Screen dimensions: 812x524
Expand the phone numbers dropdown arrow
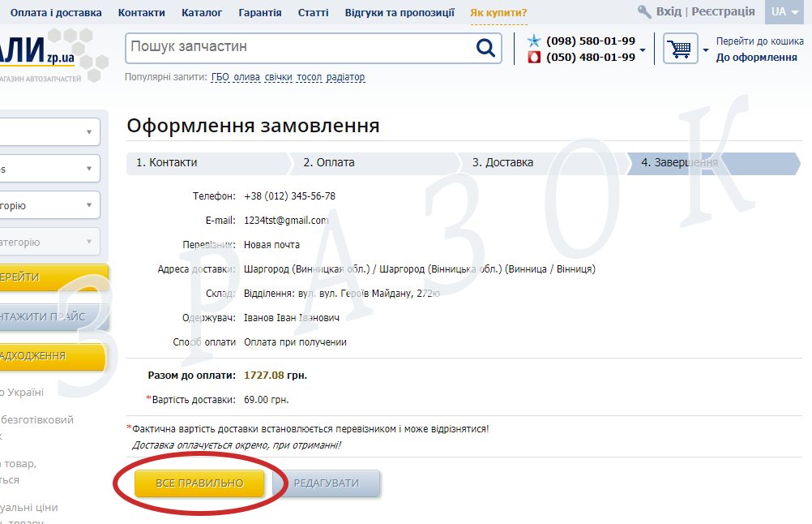tap(643, 49)
